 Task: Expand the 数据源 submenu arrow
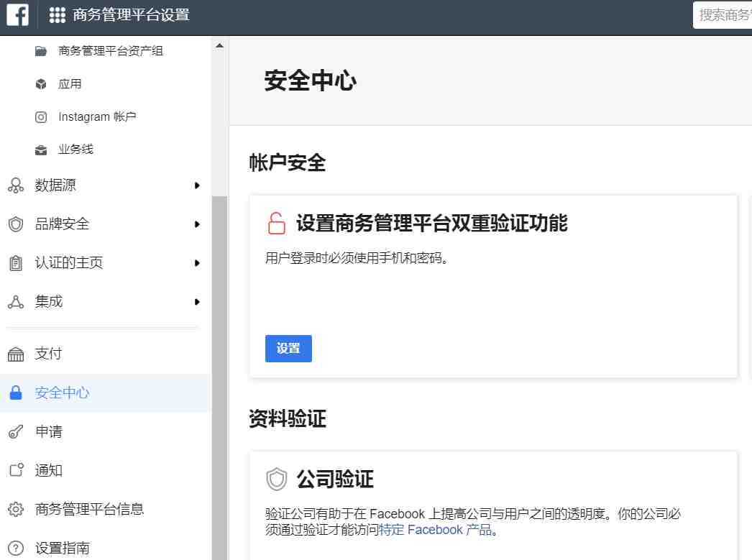pos(197,185)
